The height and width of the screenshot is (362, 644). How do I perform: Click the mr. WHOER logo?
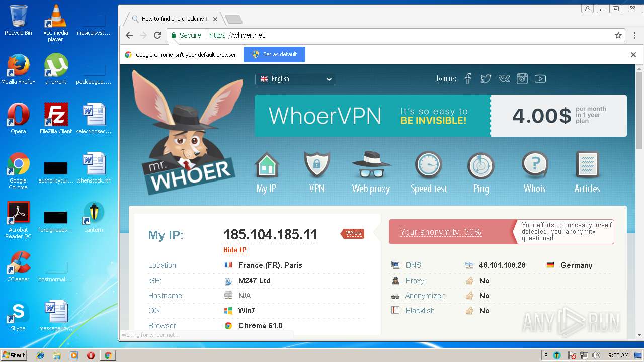(x=187, y=133)
